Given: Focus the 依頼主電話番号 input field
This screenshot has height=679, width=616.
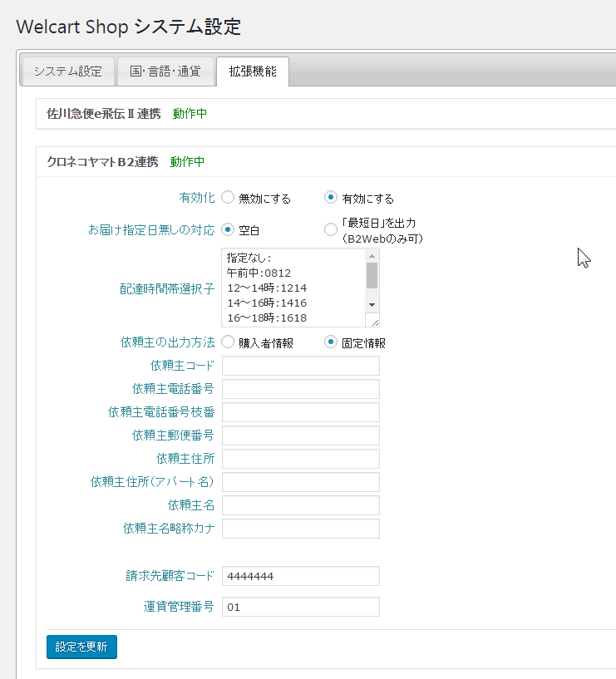Looking at the screenshot, I should [x=301, y=389].
